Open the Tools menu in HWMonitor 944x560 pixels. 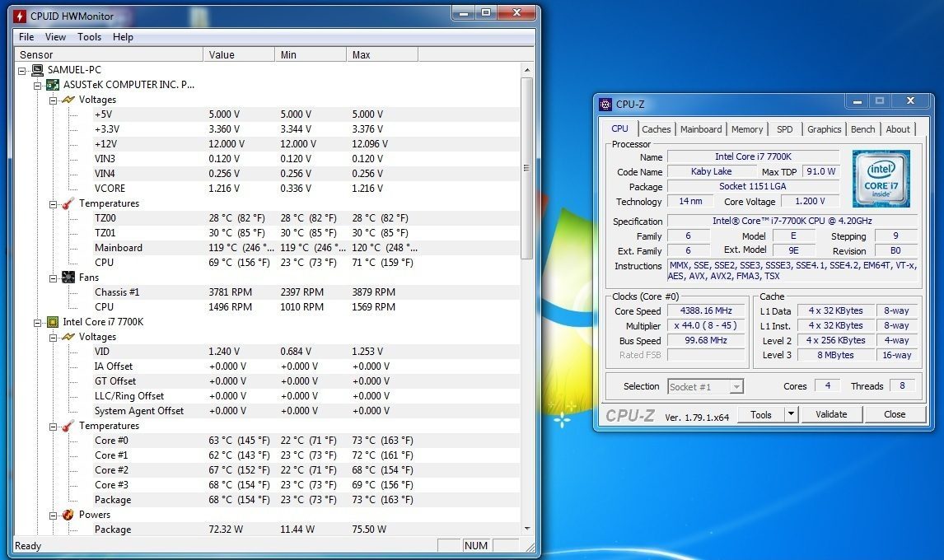89,37
